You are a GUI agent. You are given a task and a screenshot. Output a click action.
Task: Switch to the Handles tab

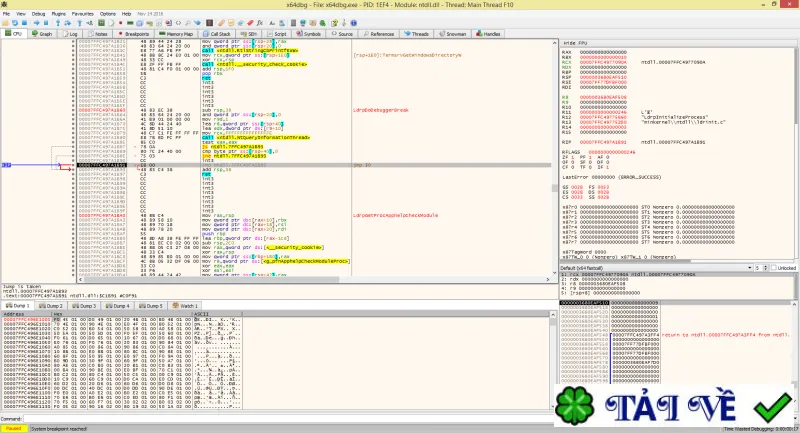488,34
